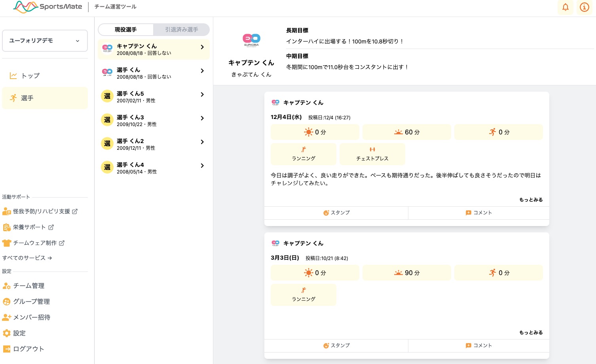
Task: Expand 選手 くん4 row chevron
Action: pyautogui.click(x=202, y=166)
